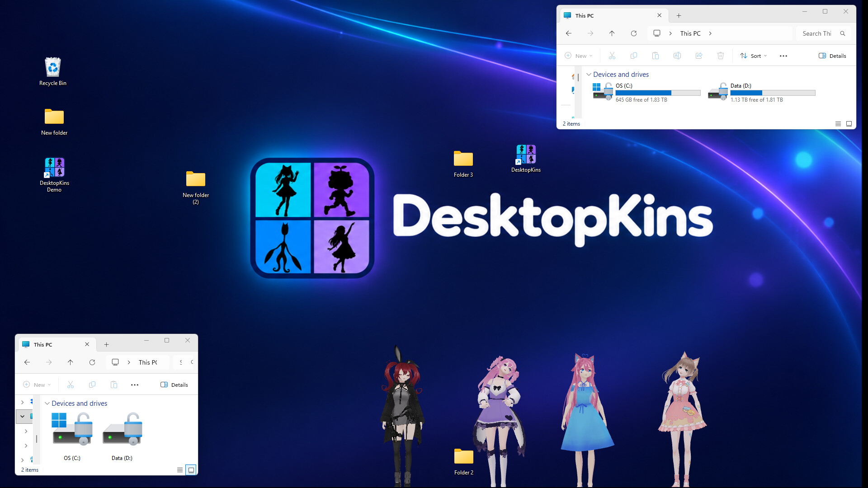Image resolution: width=868 pixels, height=488 pixels.
Task: Refresh the top This PC window
Action: (x=634, y=33)
